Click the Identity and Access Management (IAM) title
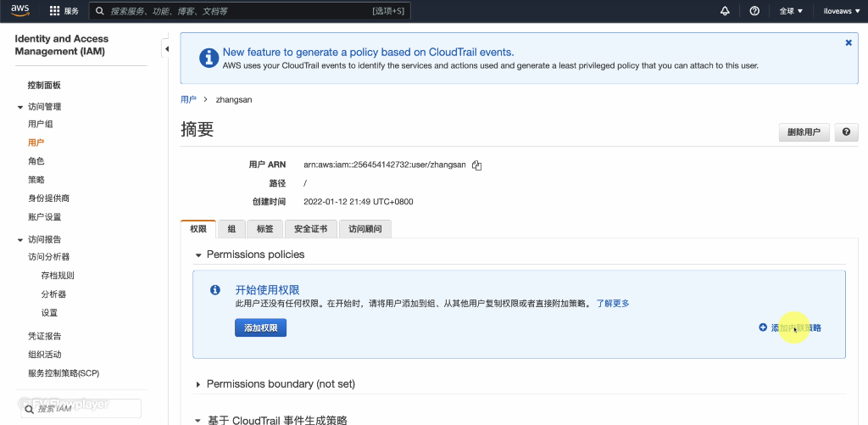This screenshot has width=868, height=425. 61,45
